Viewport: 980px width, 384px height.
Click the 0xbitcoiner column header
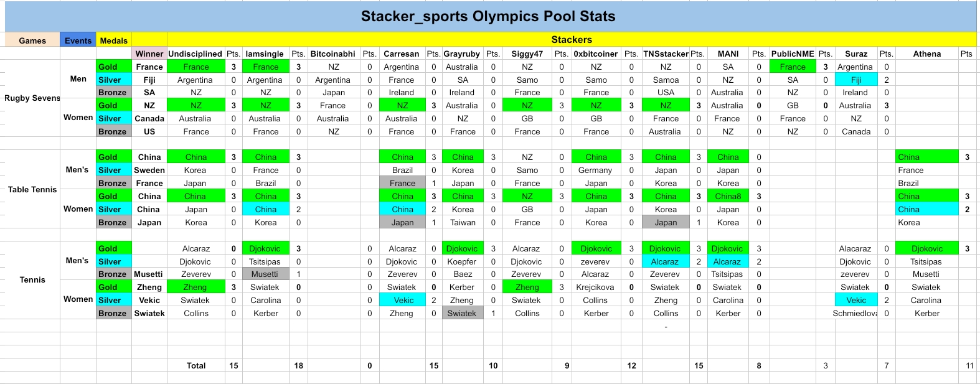coord(596,54)
